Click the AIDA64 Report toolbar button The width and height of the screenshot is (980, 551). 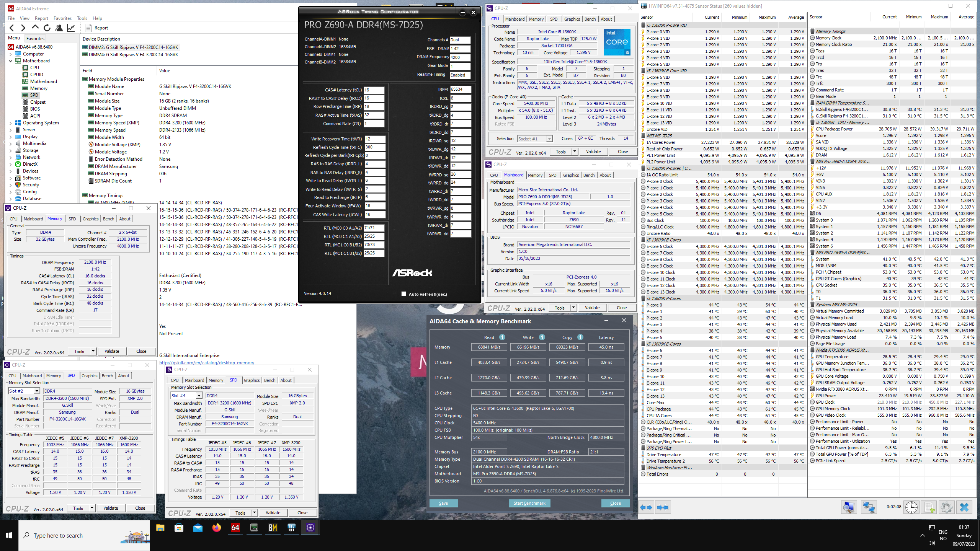click(x=96, y=28)
